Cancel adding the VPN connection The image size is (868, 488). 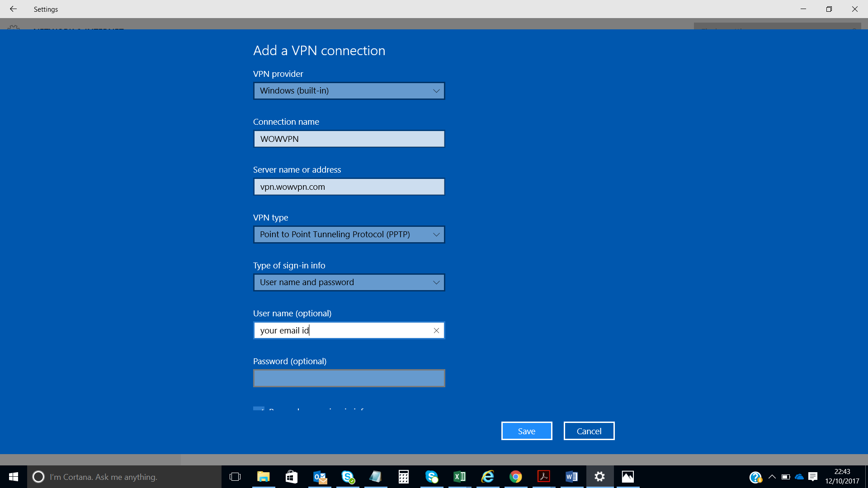(x=589, y=431)
